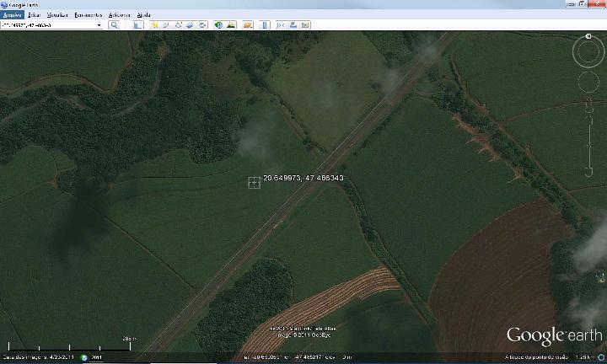This screenshot has width=607, height=364.
Task: Select the add path tool
Action: pyautogui.click(x=179, y=25)
